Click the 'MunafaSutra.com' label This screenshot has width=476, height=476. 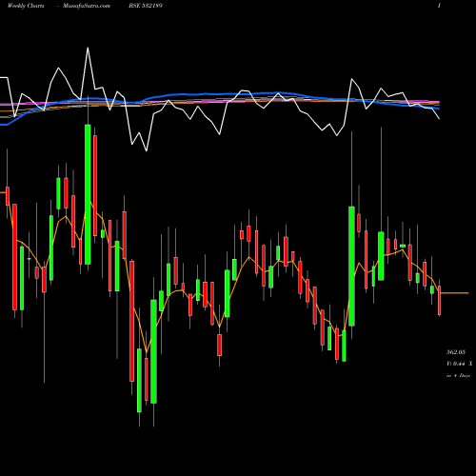pos(87,6)
